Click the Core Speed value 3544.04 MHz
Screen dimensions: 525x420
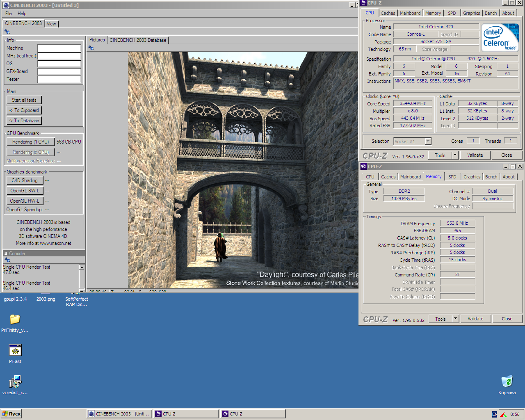[x=413, y=104]
